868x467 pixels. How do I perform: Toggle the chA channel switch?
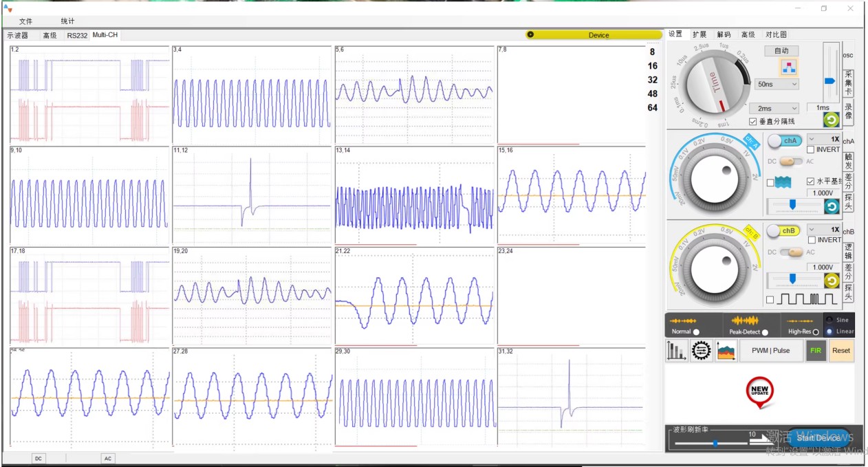785,140
